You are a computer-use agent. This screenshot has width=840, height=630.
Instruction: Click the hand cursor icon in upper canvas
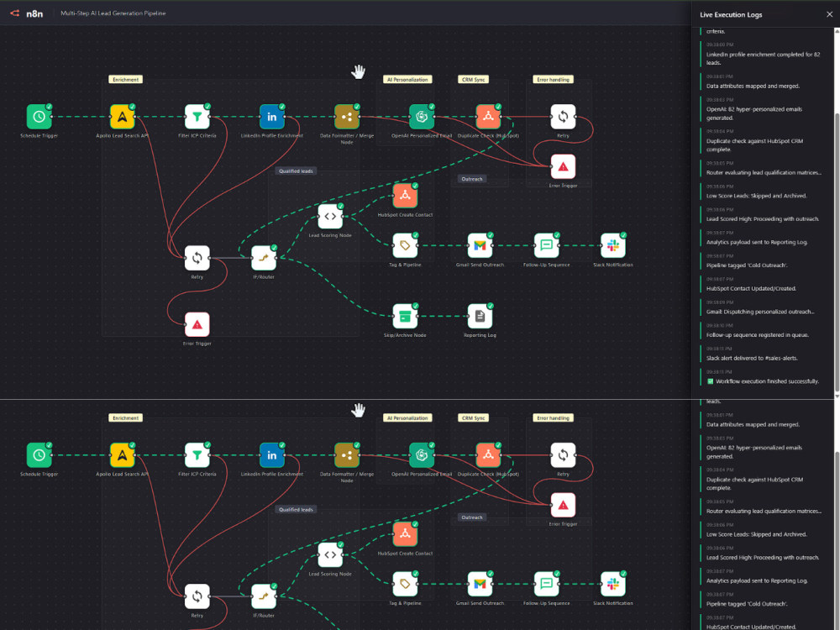coord(358,71)
